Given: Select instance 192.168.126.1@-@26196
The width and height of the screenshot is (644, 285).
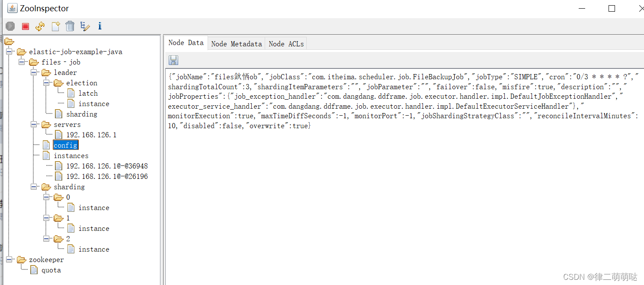Looking at the screenshot, I should point(107,177).
